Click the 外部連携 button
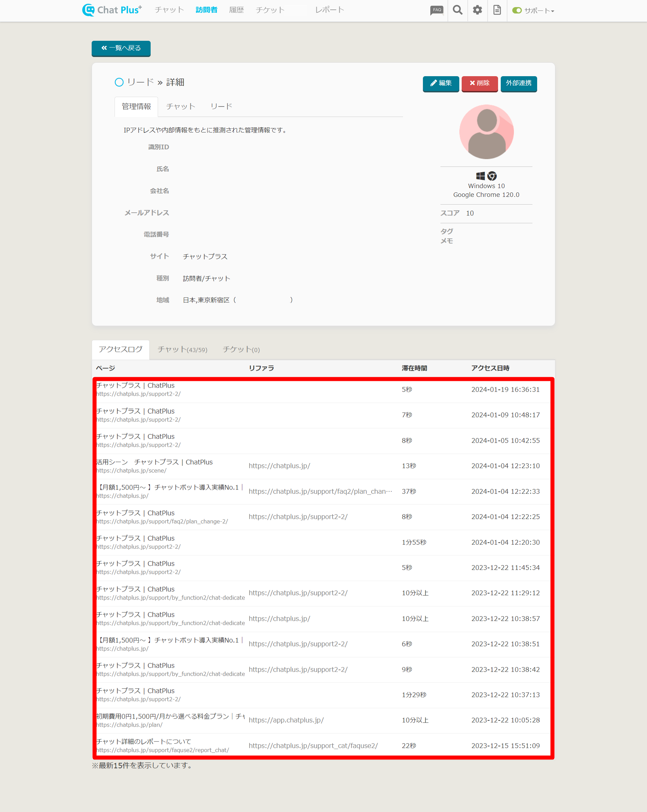Image resolution: width=647 pixels, height=812 pixels. pos(519,83)
